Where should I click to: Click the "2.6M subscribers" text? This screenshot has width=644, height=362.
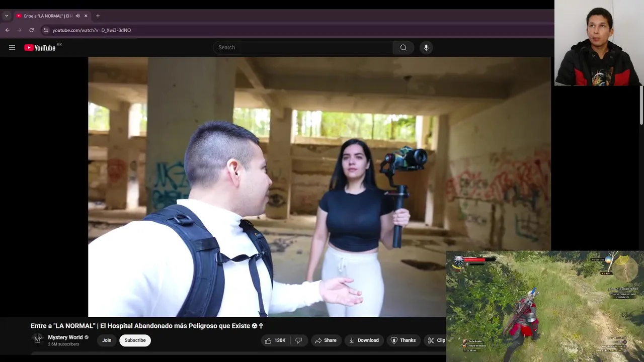(63, 344)
